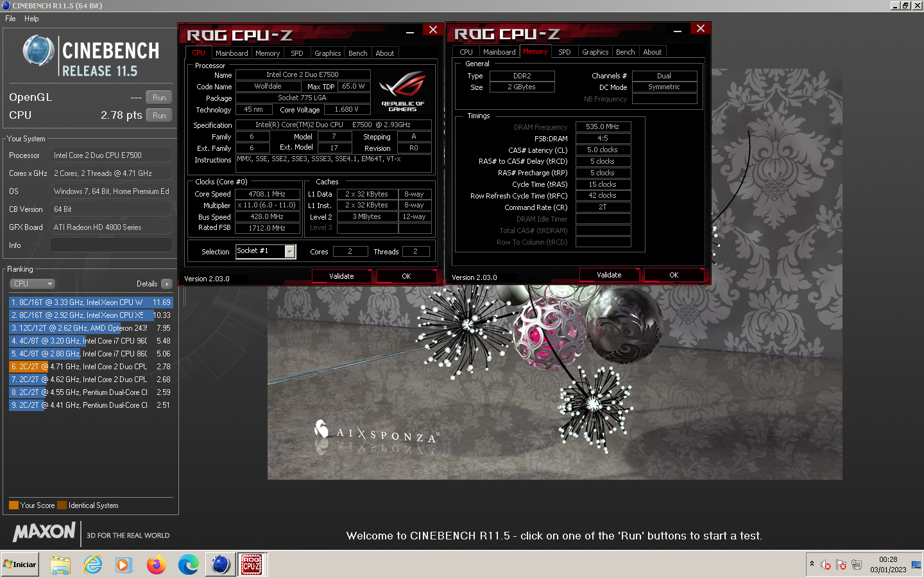
Task: Click the Republic of Gamers logo
Action: click(x=402, y=91)
